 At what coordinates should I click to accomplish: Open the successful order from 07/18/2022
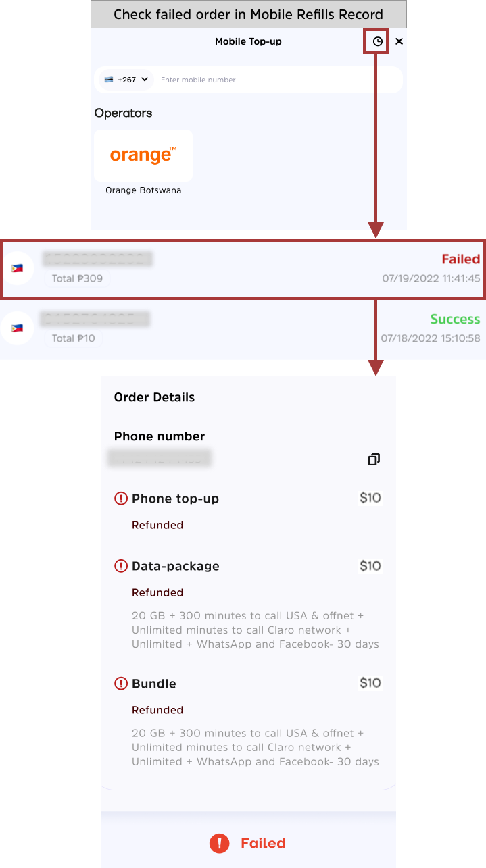(243, 328)
